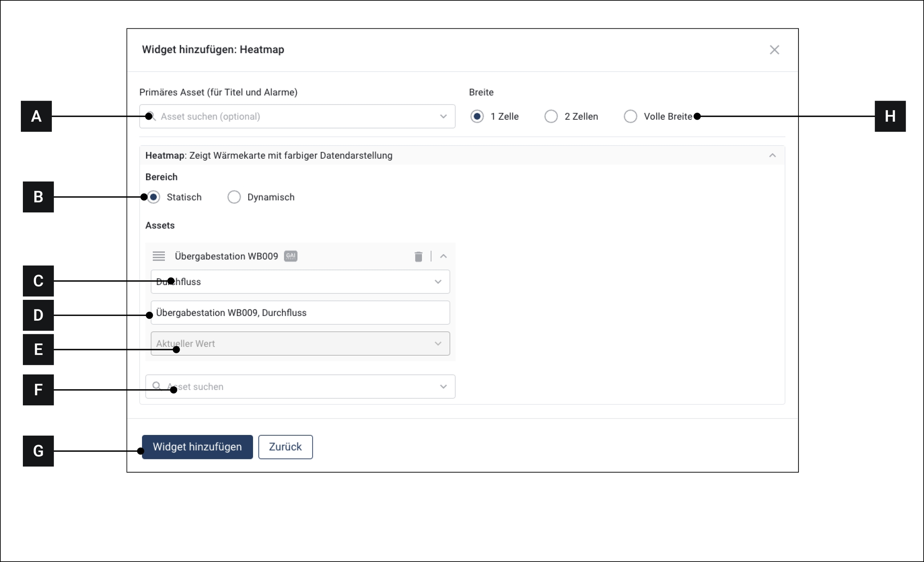Select the 2 Zellen width option
This screenshot has width=924, height=562.
point(551,117)
